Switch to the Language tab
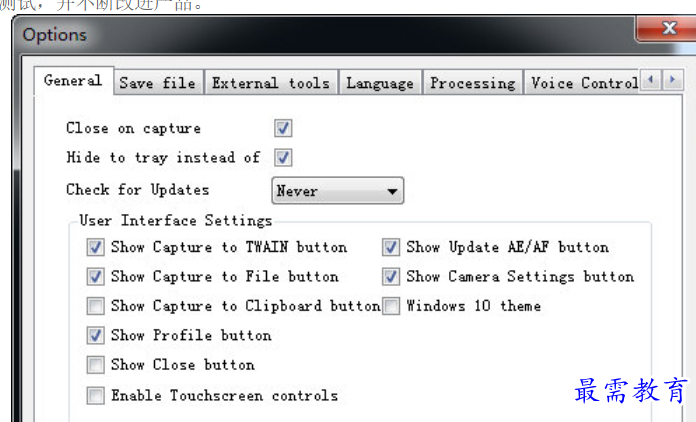Screen dimensions: 696x422 pyautogui.click(x=380, y=83)
